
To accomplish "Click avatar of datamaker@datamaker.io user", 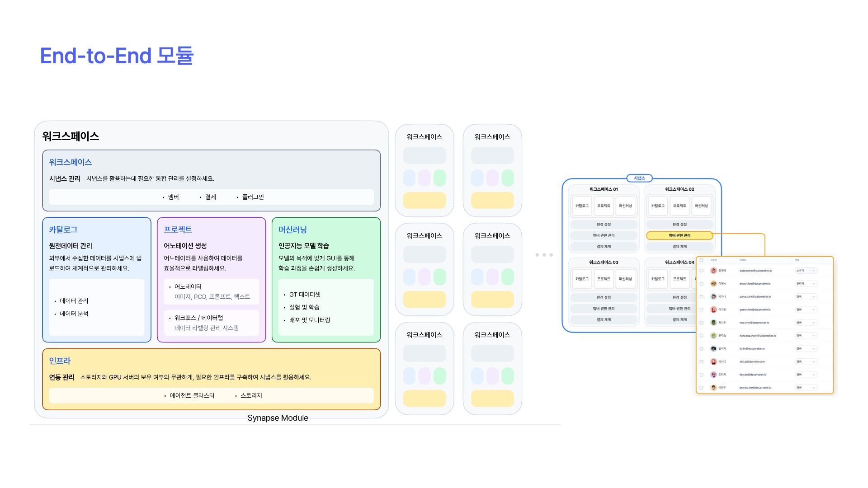I will (x=713, y=271).
